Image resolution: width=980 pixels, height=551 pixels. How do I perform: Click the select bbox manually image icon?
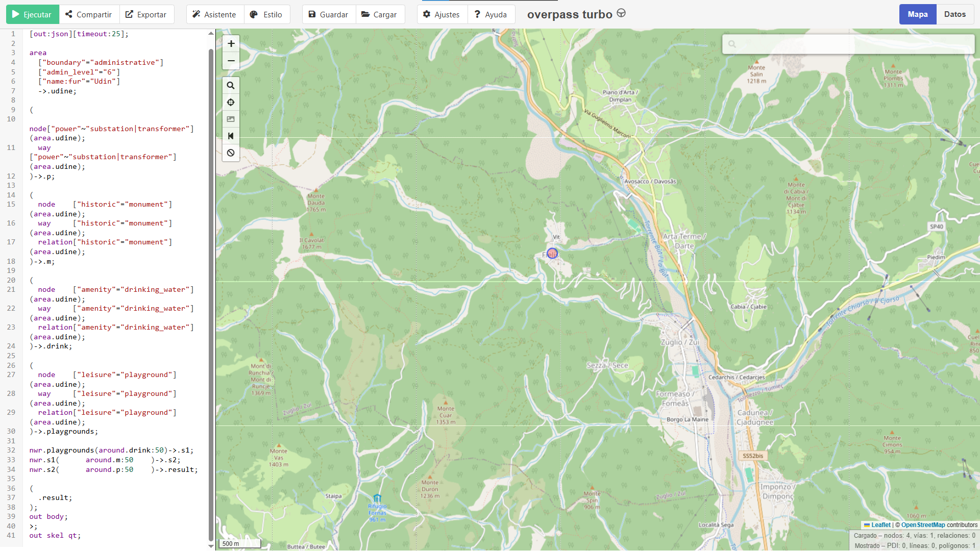[231, 119]
